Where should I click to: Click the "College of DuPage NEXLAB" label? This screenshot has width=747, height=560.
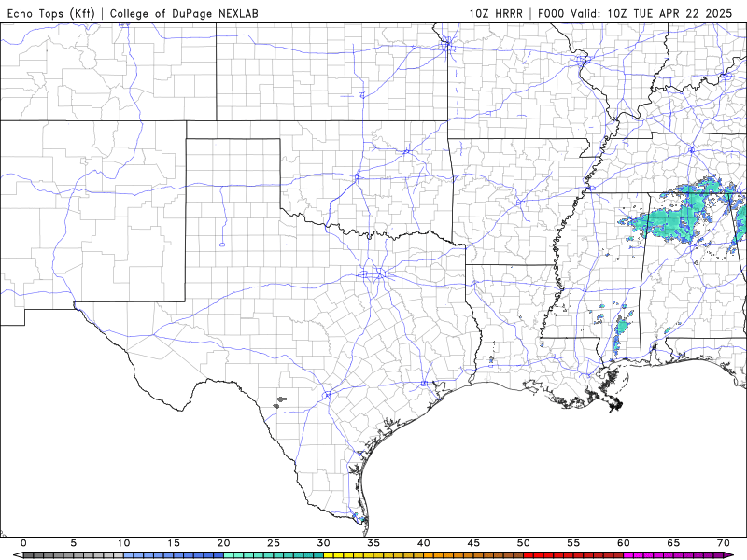click(184, 13)
